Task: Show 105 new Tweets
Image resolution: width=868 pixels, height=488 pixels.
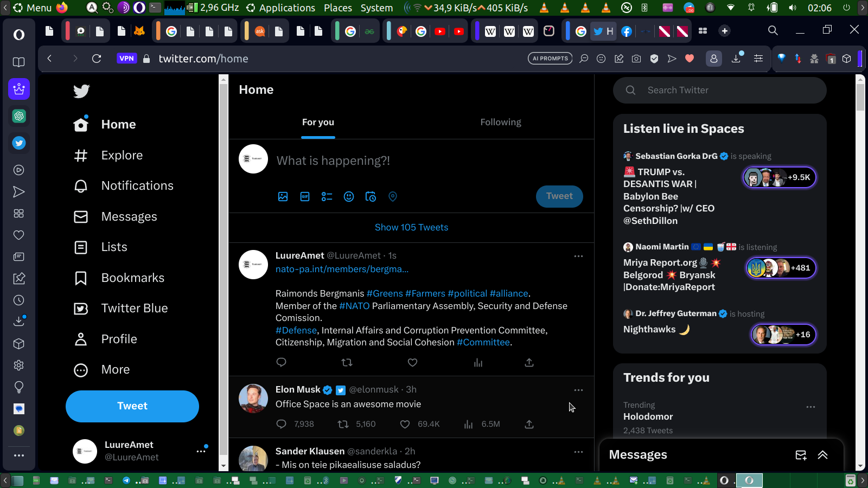Action: click(x=411, y=228)
